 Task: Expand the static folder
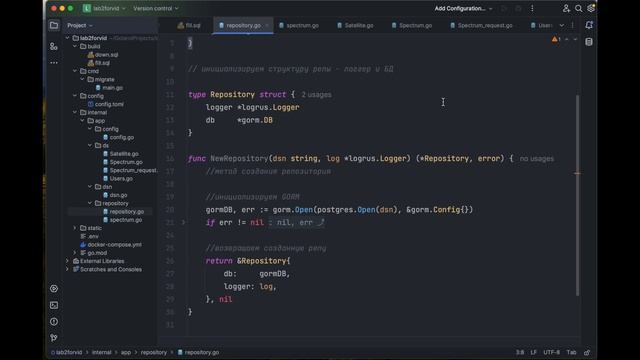click(x=75, y=228)
